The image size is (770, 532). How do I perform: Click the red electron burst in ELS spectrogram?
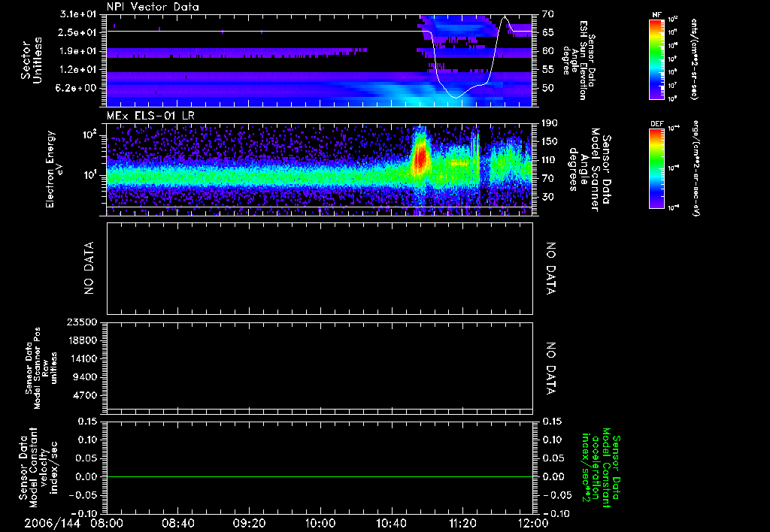[420, 160]
